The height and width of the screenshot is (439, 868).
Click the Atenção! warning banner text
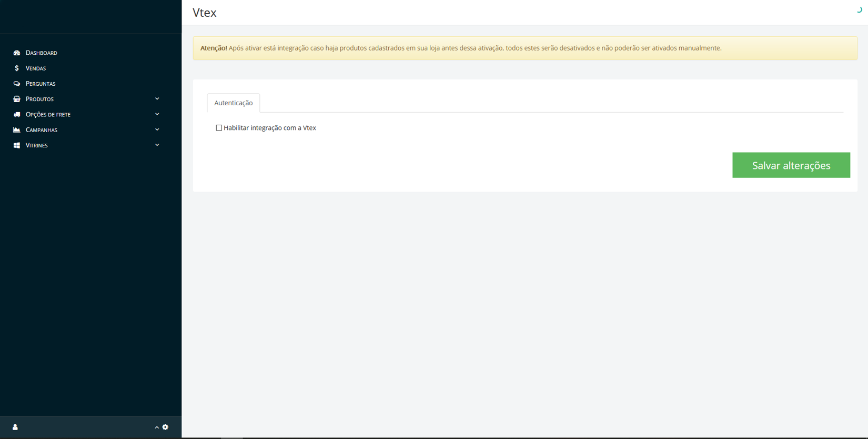point(461,48)
